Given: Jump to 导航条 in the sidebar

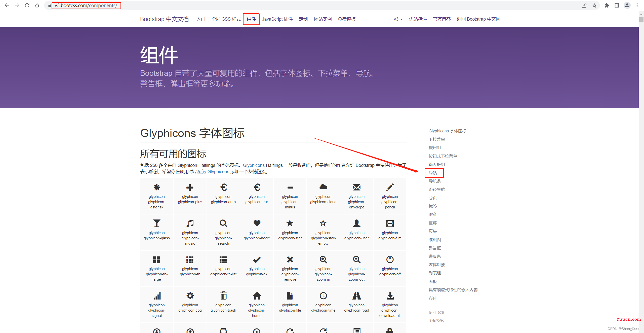Looking at the screenshot, I should pyautogui.click(x=435, y=181).
